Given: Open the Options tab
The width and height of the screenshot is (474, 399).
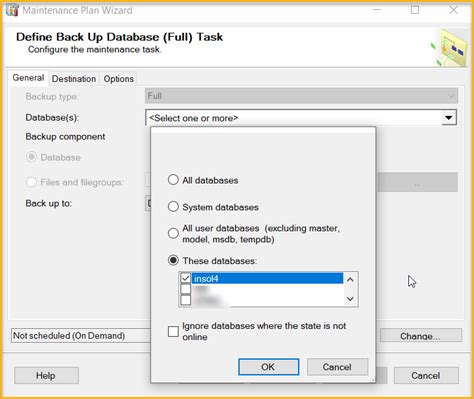Looking at the screenshot, I should 119,79.
